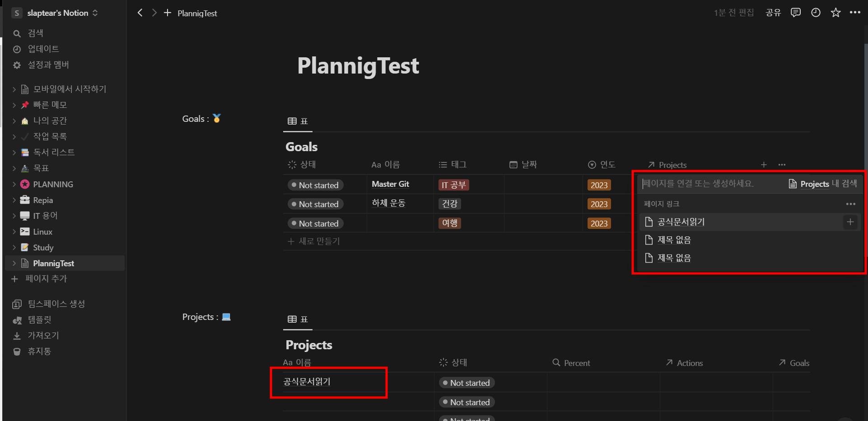Image resolution: width=868 pixels, height=421 pixels.
Task: Open page link options three-dot icon
Action: (850, 204)
